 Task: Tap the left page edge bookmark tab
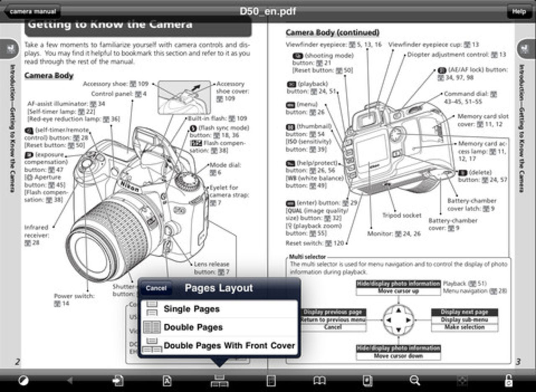[9, 50]
